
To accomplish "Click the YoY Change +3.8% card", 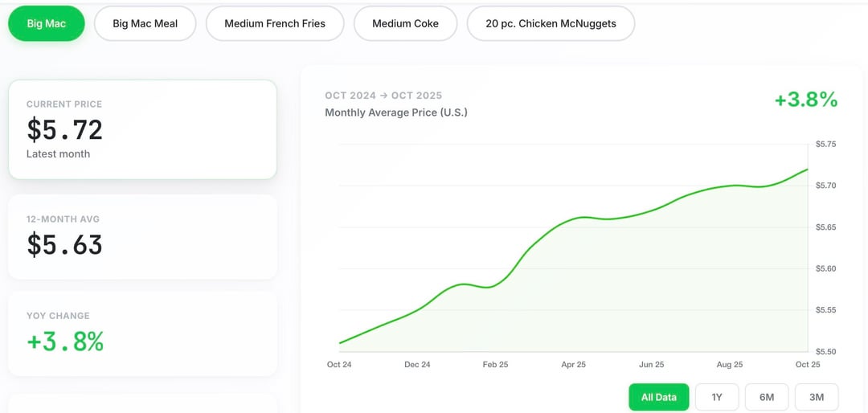I will coord(142,333).
